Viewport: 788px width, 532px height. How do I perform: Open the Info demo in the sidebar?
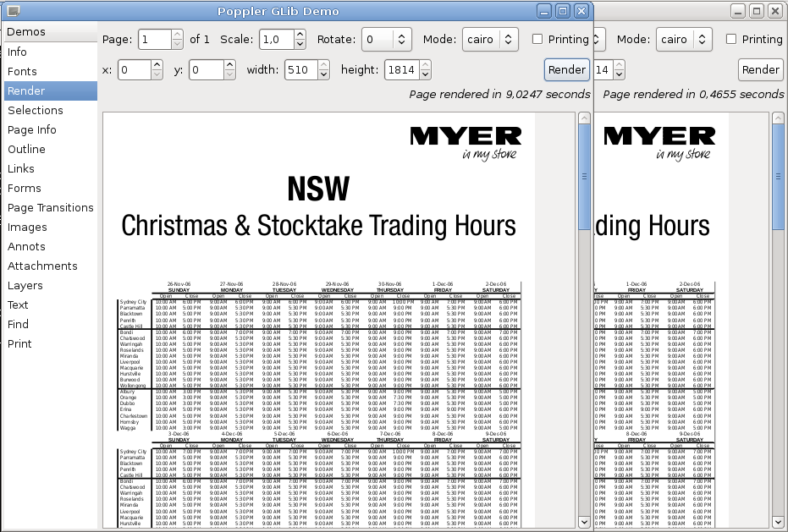50,52
